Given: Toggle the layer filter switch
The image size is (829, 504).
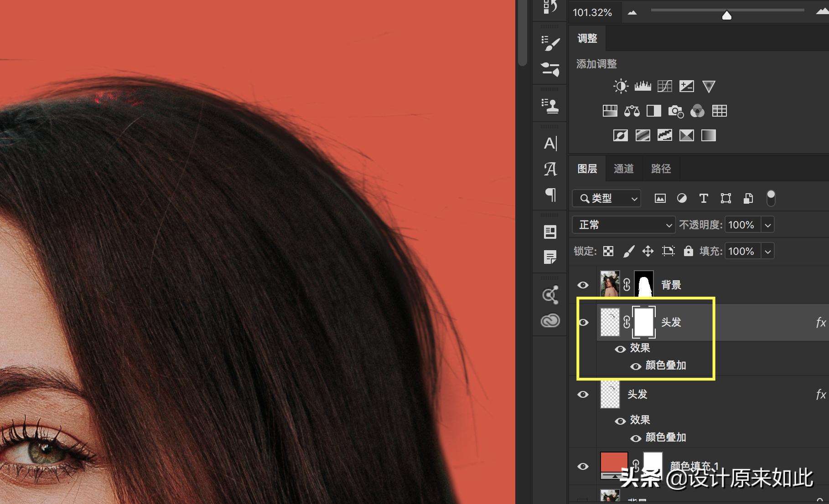Looking at the screenshot, I should coord(771,198).
